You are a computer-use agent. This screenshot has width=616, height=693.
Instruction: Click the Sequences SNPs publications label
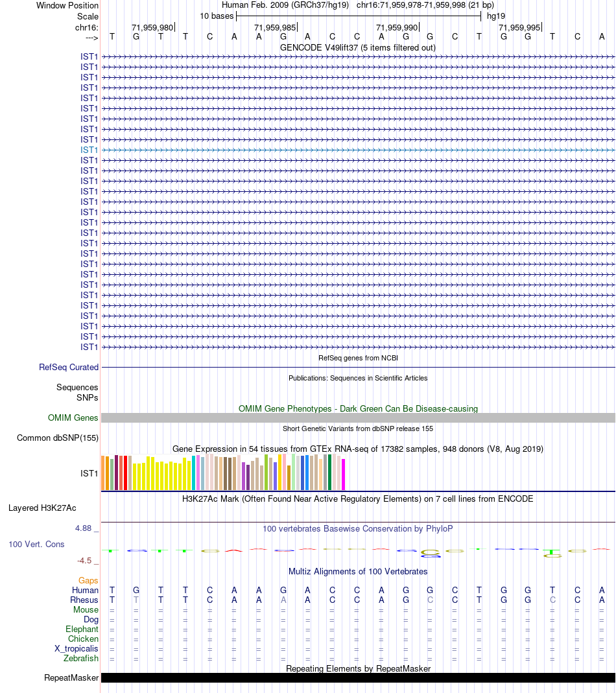coord(77,392)
